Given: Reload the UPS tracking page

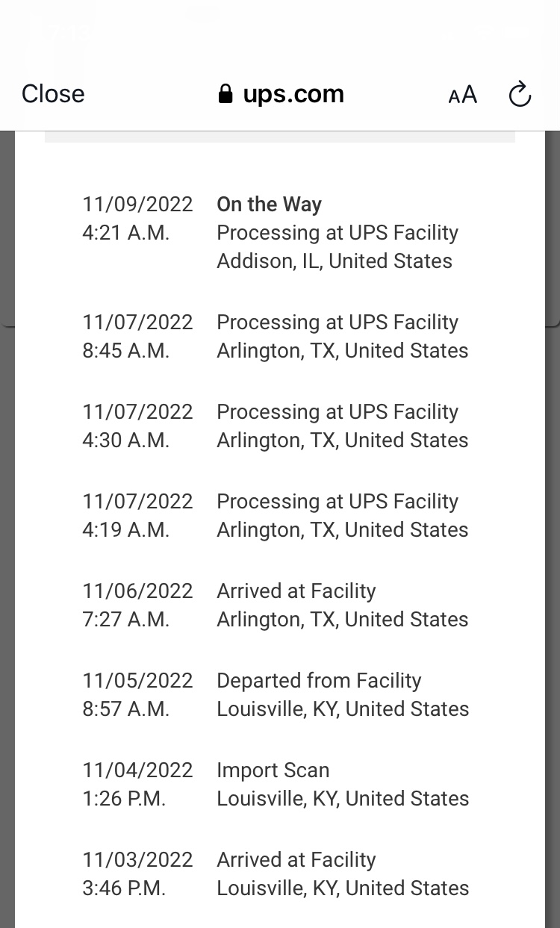Looking at the screenshot, I should (x=520, y=95).
